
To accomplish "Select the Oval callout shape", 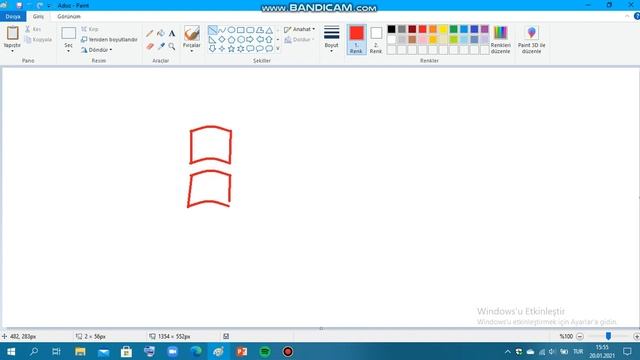I will click(259, 49).
